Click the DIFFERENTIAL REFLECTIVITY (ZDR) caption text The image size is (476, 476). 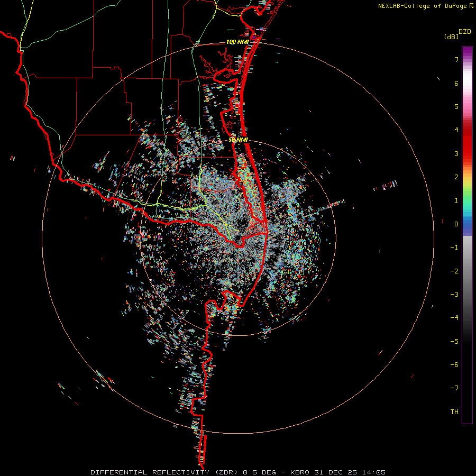pyautogui.click(x=165, y=472)
